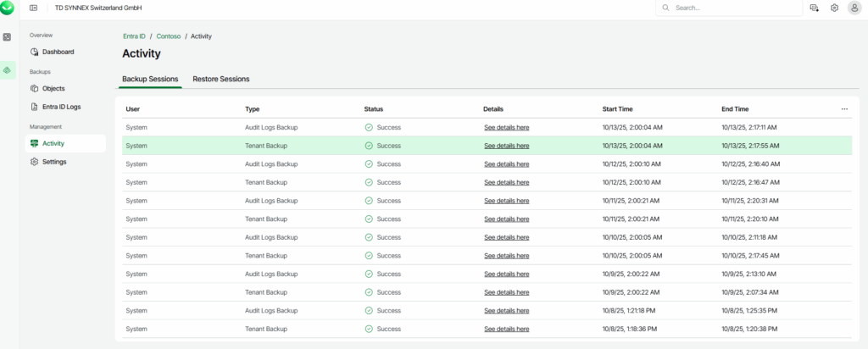The image size is (868, 349).
Task: Open Entra ID Logs in sidebar
Action: 61,107
